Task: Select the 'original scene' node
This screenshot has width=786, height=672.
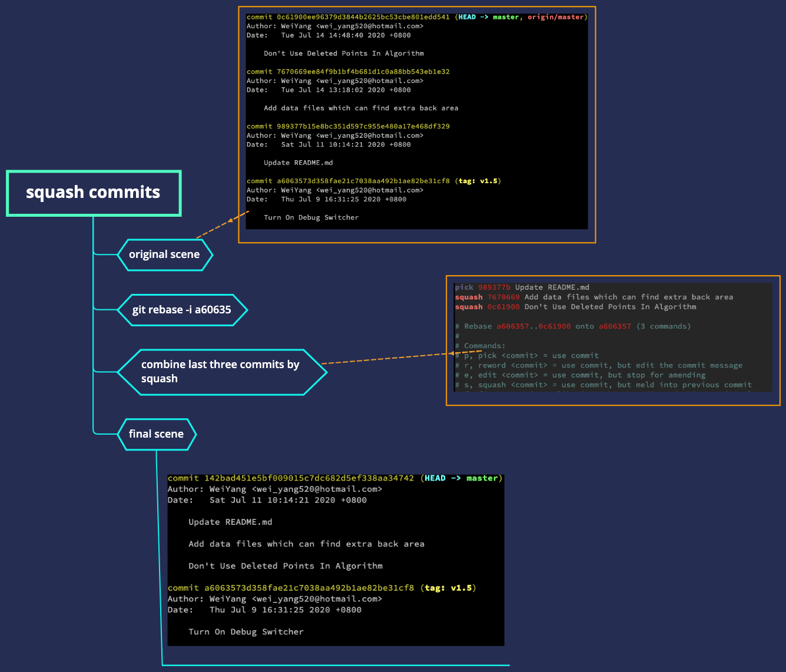Action: 164,254
